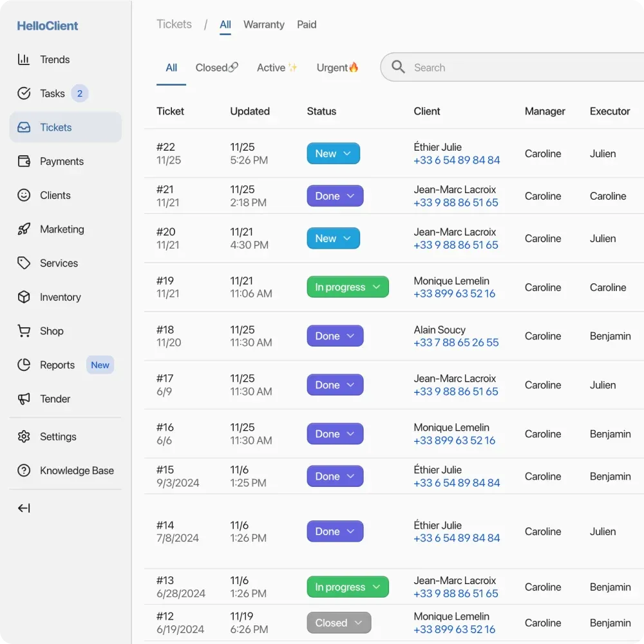Select the Tasks icon in sidebar
644x644 pixels.
(x=24, y=93)
